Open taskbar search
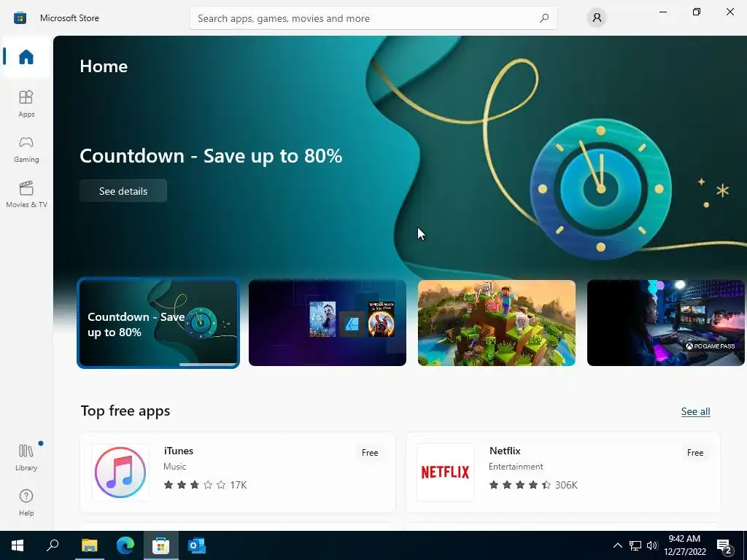747x560 pixels. point(53,545)
